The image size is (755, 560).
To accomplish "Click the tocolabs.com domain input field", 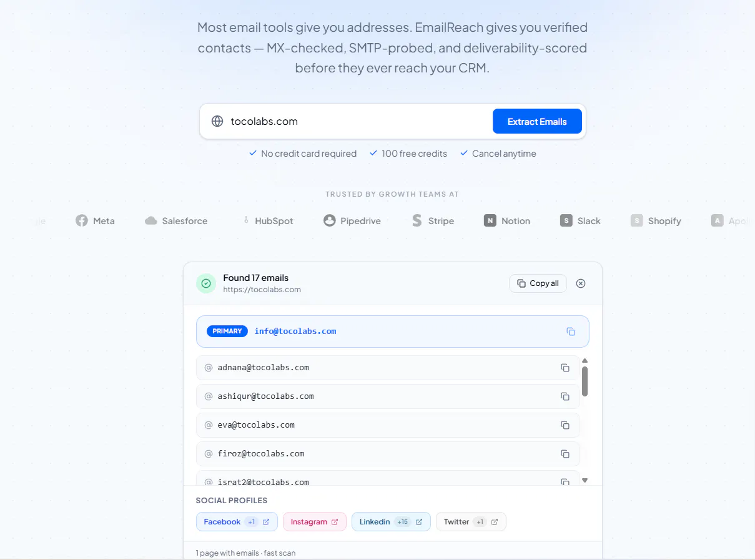I will 356,121.
